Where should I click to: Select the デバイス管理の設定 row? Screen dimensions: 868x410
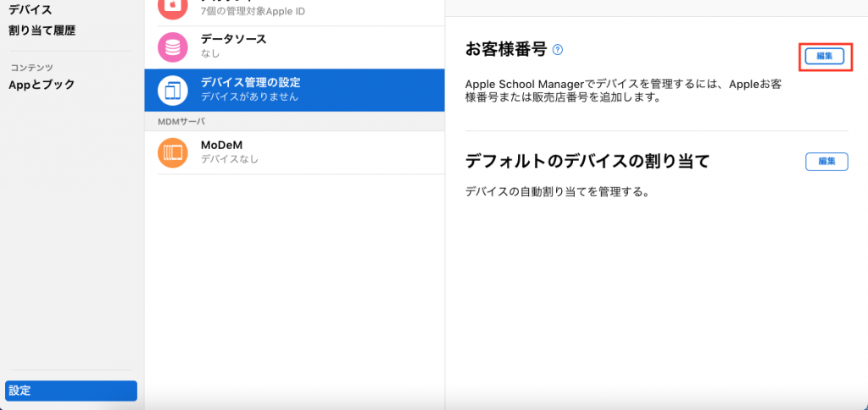click(x=294, y=90)
